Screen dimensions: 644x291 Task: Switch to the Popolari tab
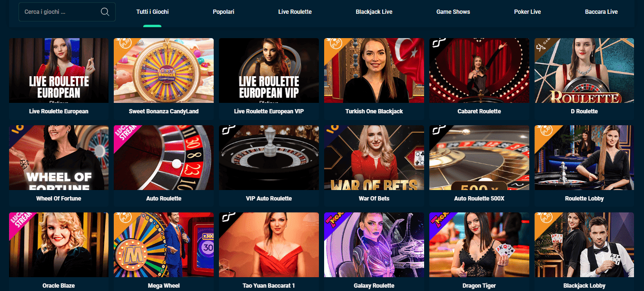pyautogui.click(x=223, y=12)
